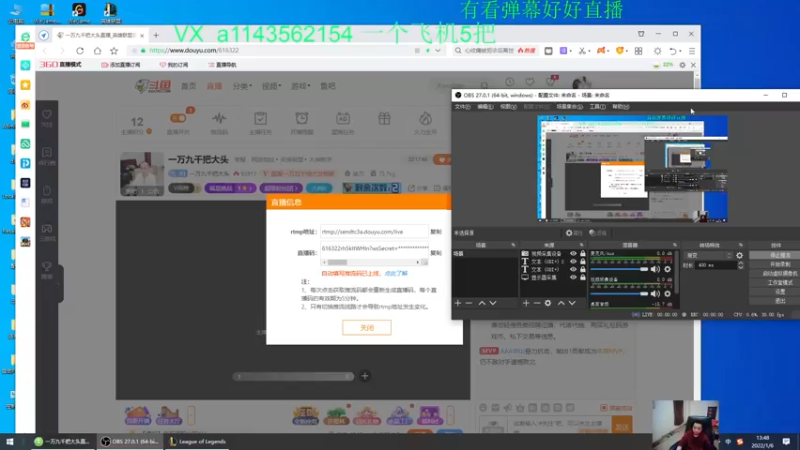Screen dimensions: 800x450
Task: Mute the 麦克风/Aux mixer channel
Action: click(655, 269)
